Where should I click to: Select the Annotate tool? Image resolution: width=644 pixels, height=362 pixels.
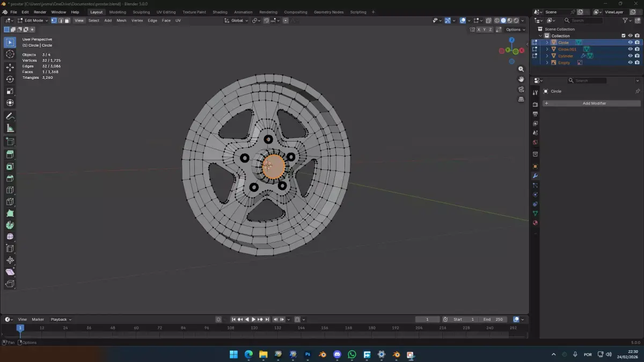point(10,116)
